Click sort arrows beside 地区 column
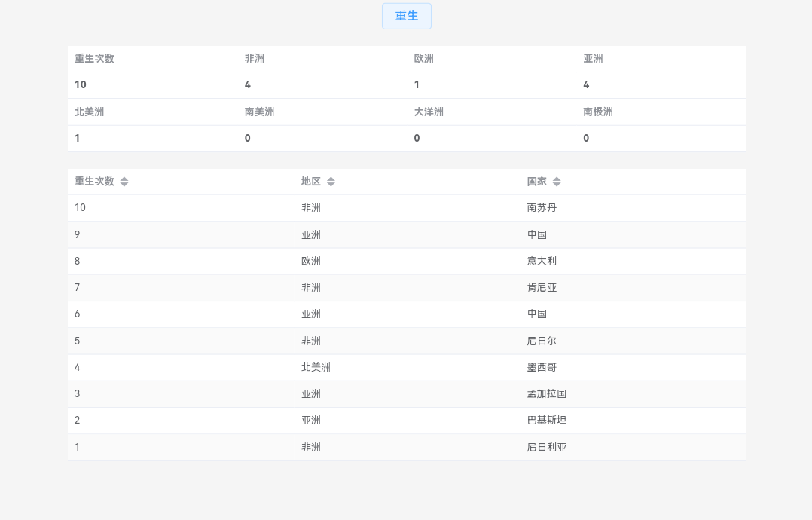The height and width of the screenshot is (520, 812). pyautogui.click(x=331, y=182)
